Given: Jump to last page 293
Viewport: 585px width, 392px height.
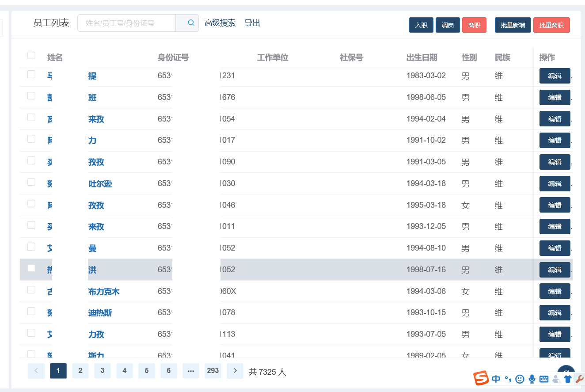Looking at the screenshot, I should point(213,371).
